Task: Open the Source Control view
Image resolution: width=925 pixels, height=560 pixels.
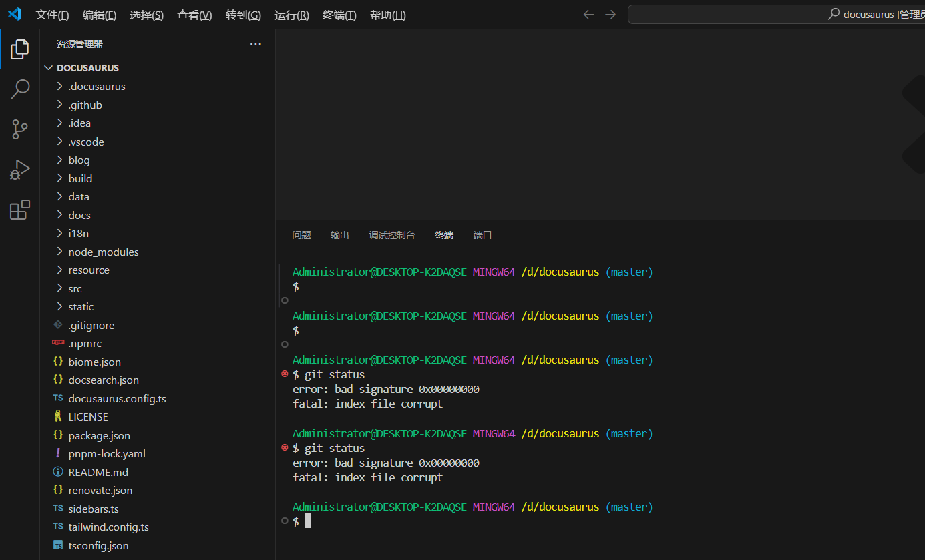Action: click(20, 129)
